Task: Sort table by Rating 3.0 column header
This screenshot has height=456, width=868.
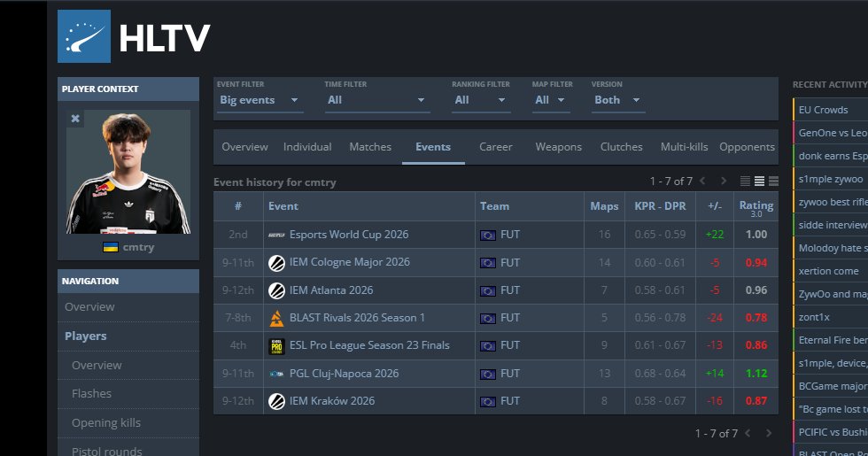Action: click(756, 207)
